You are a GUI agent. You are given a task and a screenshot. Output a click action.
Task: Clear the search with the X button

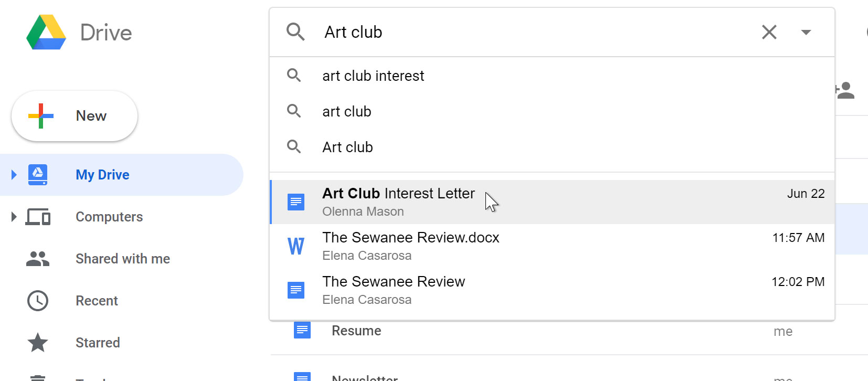pyautogui.click(x=769, y=32)
